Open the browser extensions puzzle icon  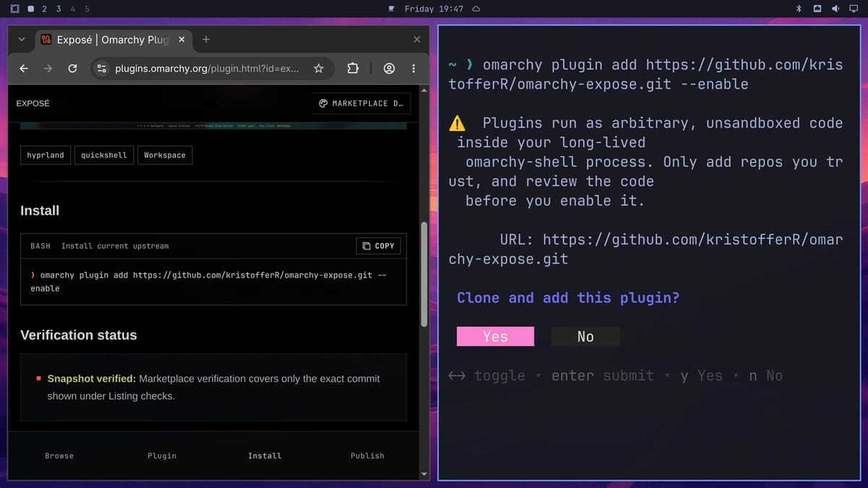click(x=353, y=69)
